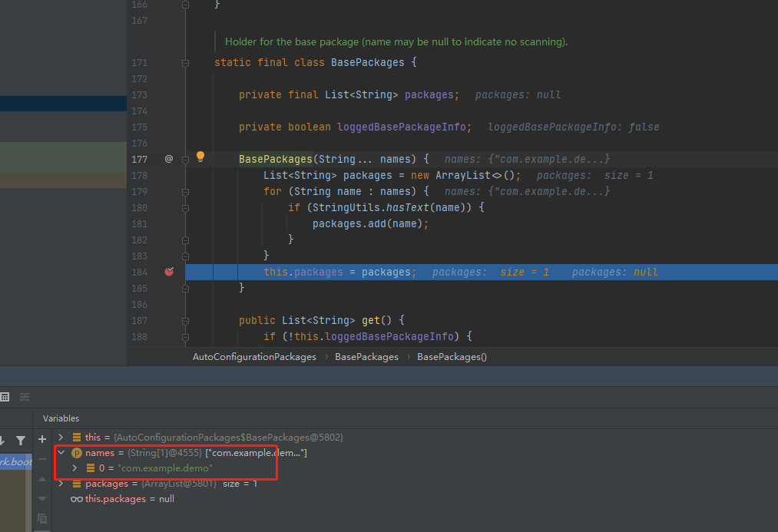Viewport: 778px width, 532px height.
Task: Expand array element 0 'com.example.demo'
Action: click(x=74, y=468)
